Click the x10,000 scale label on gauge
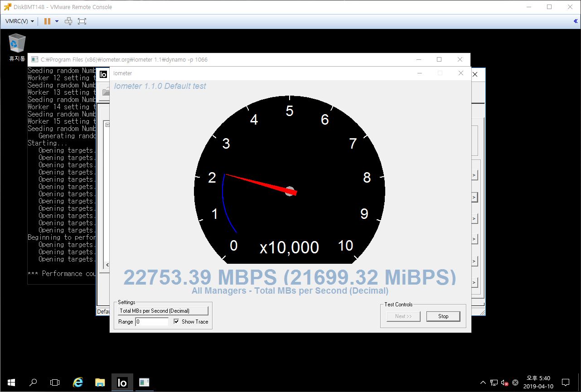The width and height of the screenshot is (581, 392). pyautogui.click(x=290, y=247)
